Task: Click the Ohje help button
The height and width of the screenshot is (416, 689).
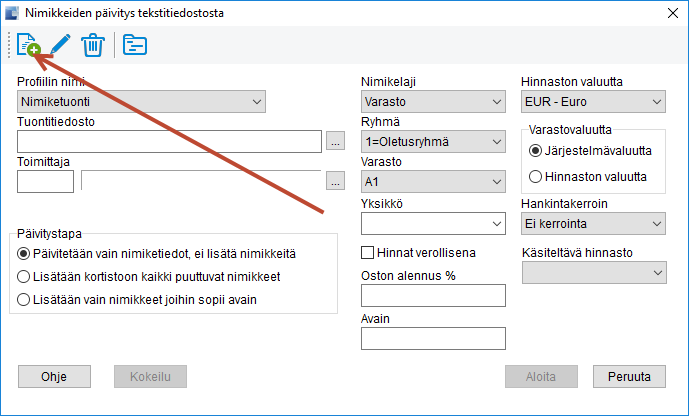Action: (x=54, y=376)
